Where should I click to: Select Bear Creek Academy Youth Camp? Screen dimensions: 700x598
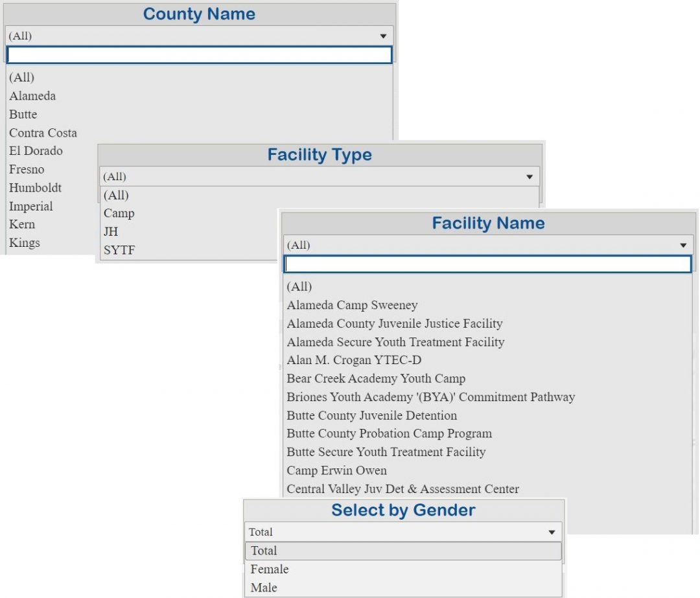[x=376, y=379]
